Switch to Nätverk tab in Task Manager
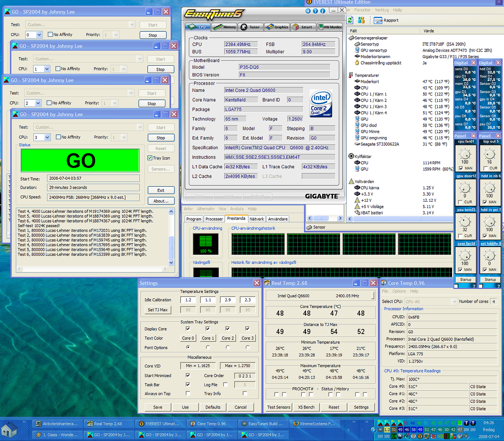This screenshot has width=504, height=441. [256, 219]
